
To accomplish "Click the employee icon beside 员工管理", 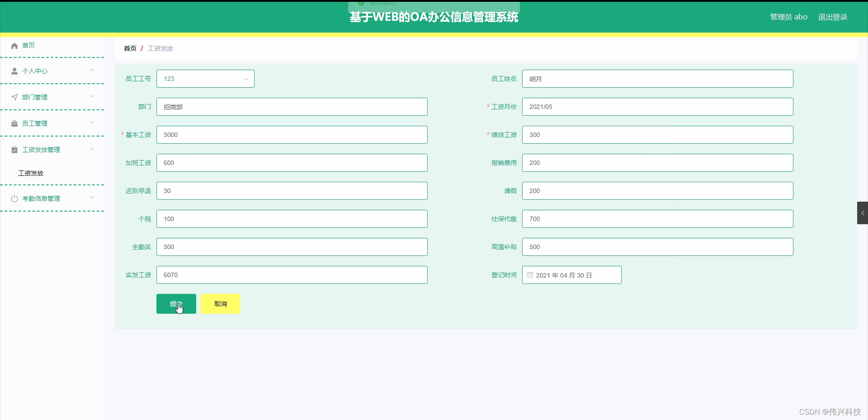I will (14, 123).
